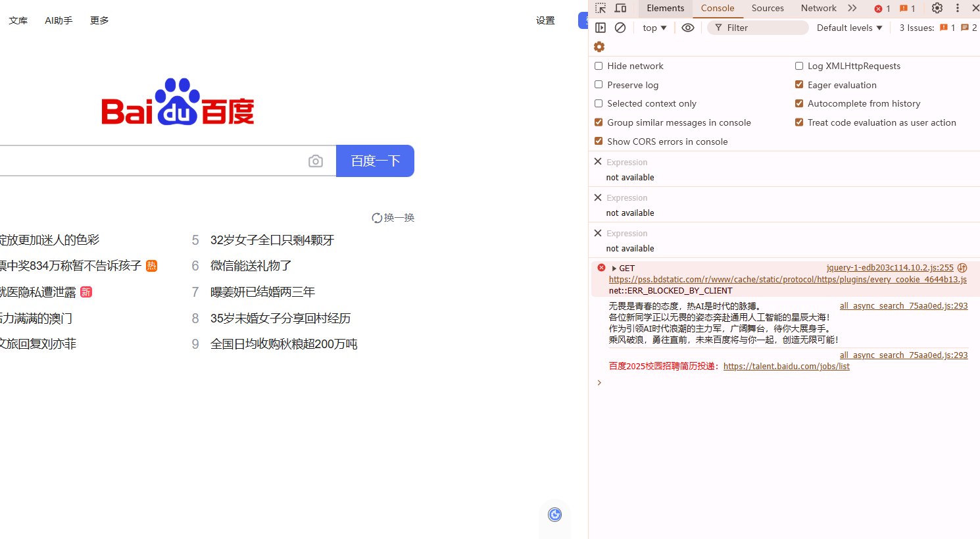Viewport: 980px width, 539px height.
Task: Enable Selected context only checkbox
Action: [x=599, y=103]
